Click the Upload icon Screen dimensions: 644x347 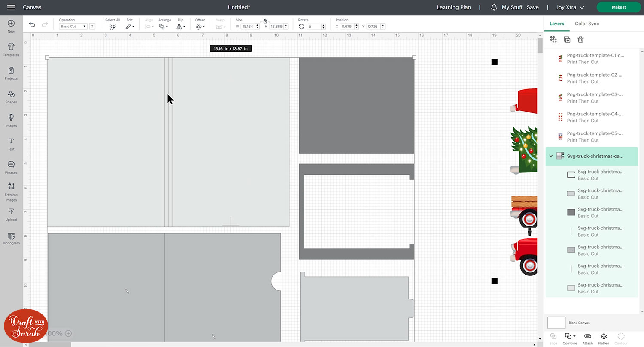(x=11, y=214)
